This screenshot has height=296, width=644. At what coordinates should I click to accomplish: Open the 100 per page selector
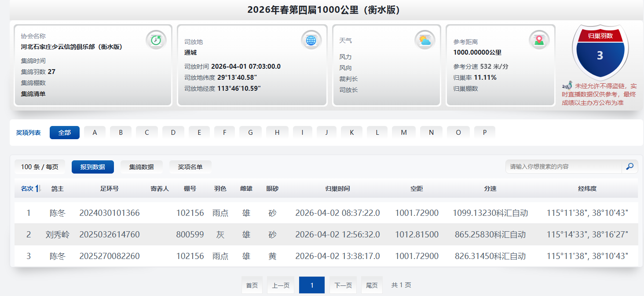click(x=40, y=167)
